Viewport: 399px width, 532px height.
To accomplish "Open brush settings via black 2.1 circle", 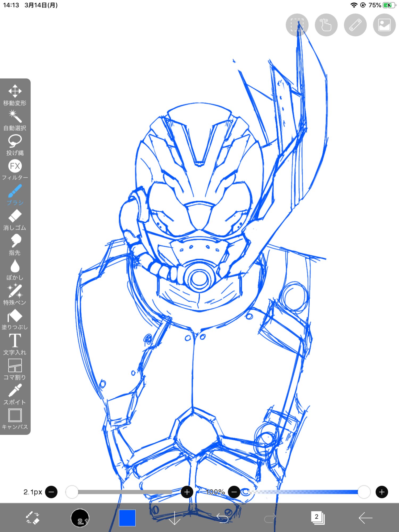I will (80, 518).
